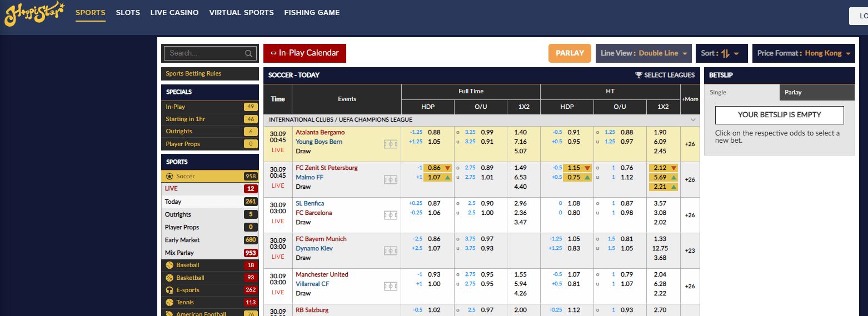Pick Young Boys Bern full-time 1X2 odds 7.16
Screen dimensions: 868x316
(x=521, y=142)
